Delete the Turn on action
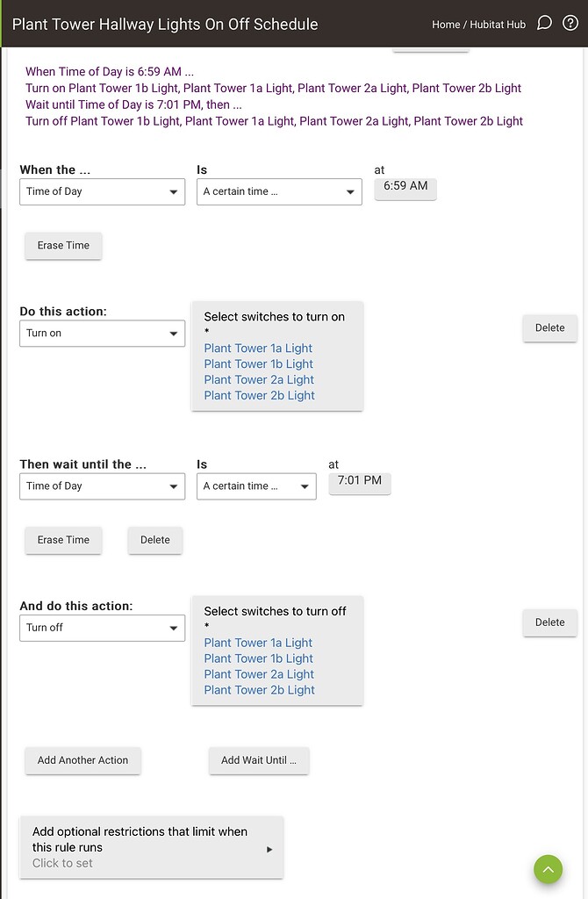The width and height of the screenshot is (588, 899). 550,328
